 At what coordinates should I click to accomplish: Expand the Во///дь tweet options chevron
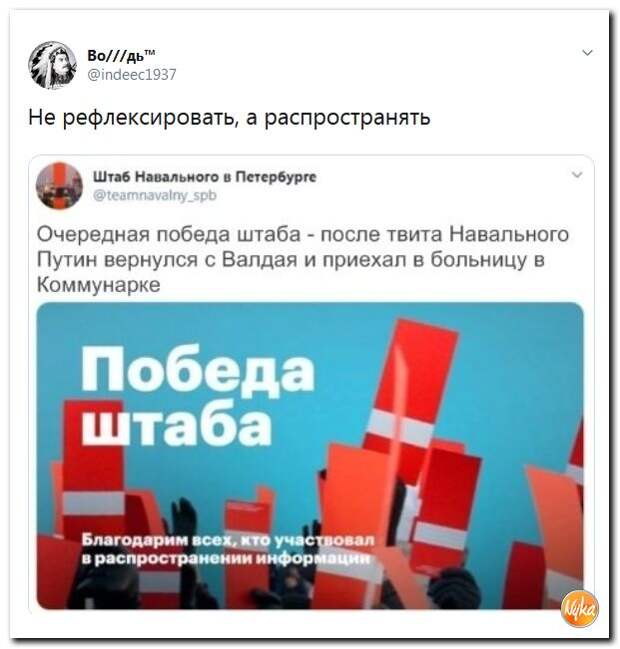[587, 53]
